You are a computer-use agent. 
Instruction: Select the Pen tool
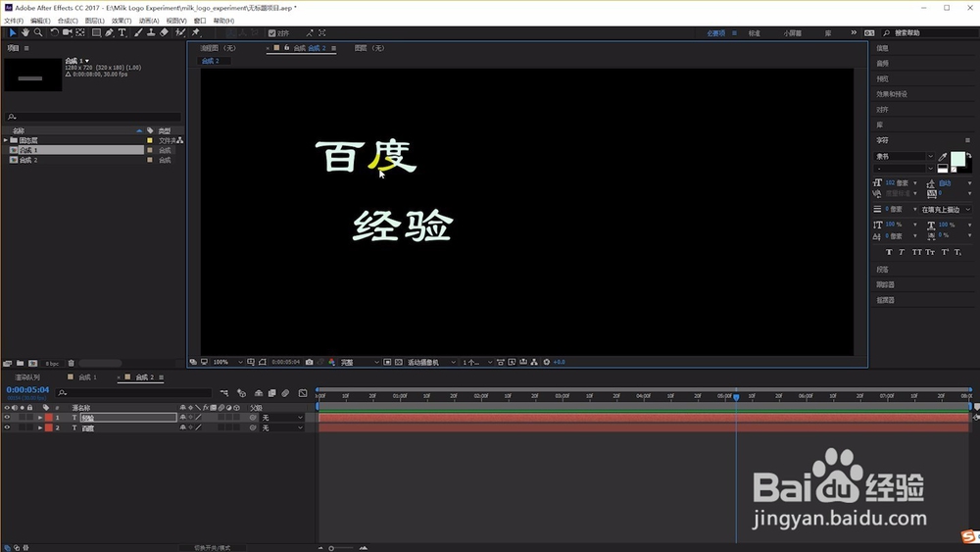pyautogui.click(x=110, y=32)
